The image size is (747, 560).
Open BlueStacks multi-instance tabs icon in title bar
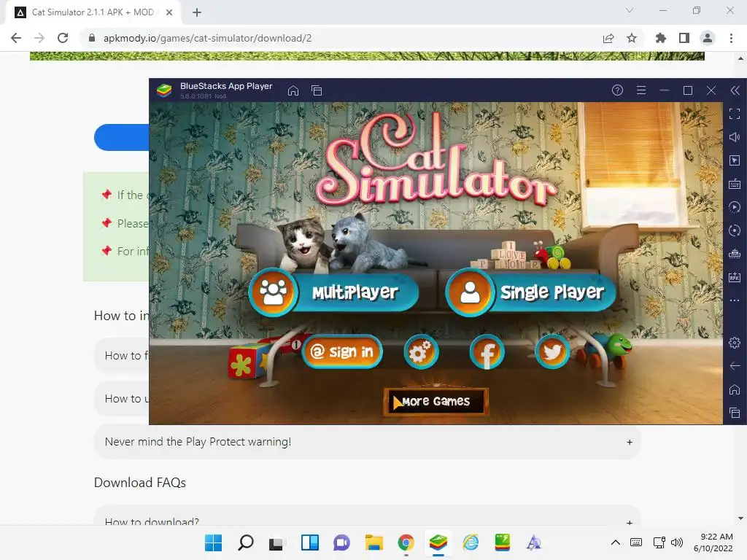click(x=317, y=90)
